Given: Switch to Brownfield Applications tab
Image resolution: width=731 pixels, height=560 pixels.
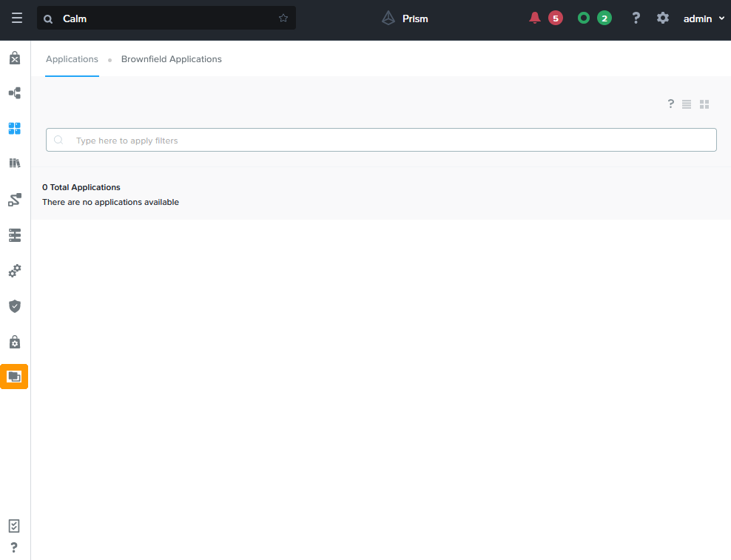Looking at the screenshot, I should 171,59.
